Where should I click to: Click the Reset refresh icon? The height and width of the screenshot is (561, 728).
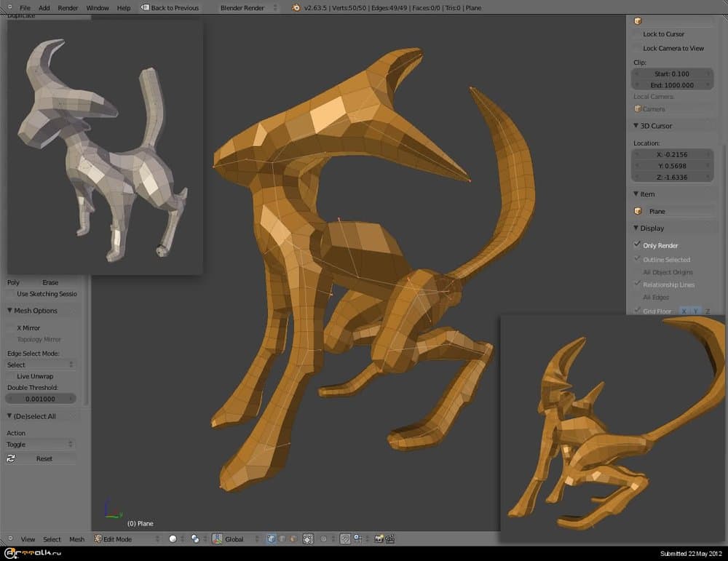coord(11,459)
